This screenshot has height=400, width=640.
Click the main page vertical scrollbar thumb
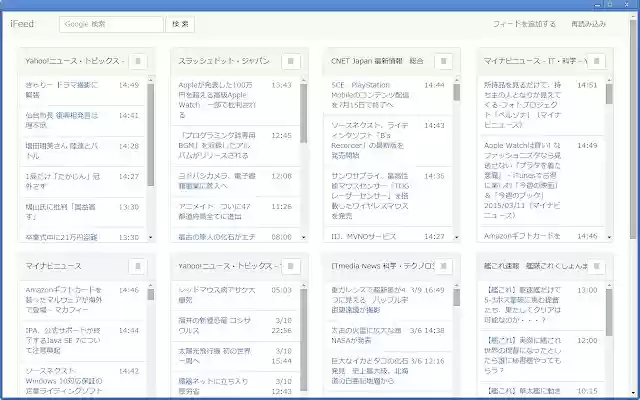click(x=633, y=130)
